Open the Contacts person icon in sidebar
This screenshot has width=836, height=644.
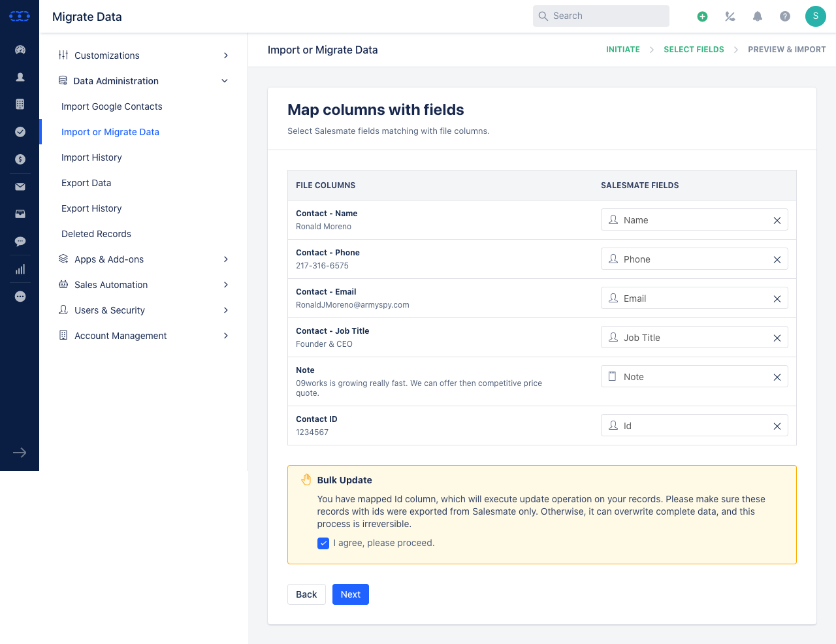(20, 77)
